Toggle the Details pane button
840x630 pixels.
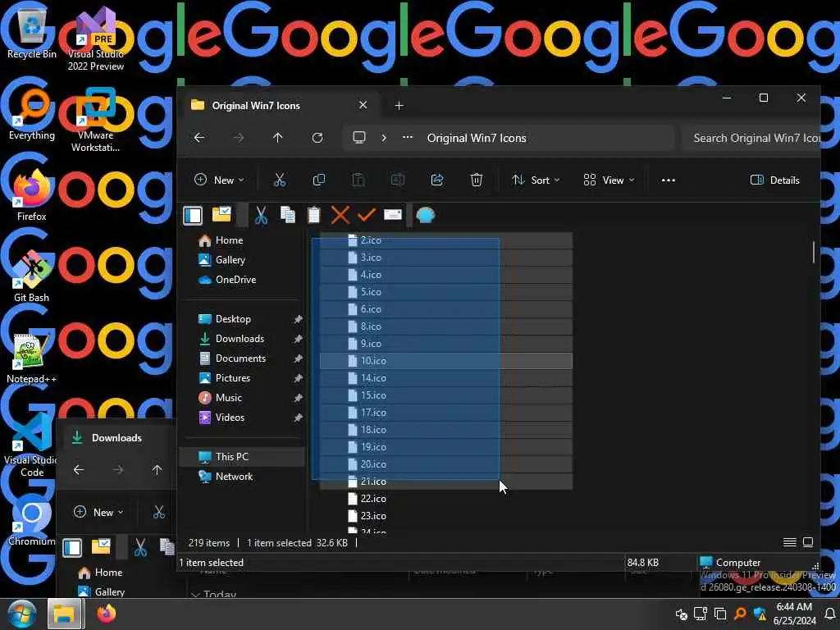pos(774,180)
